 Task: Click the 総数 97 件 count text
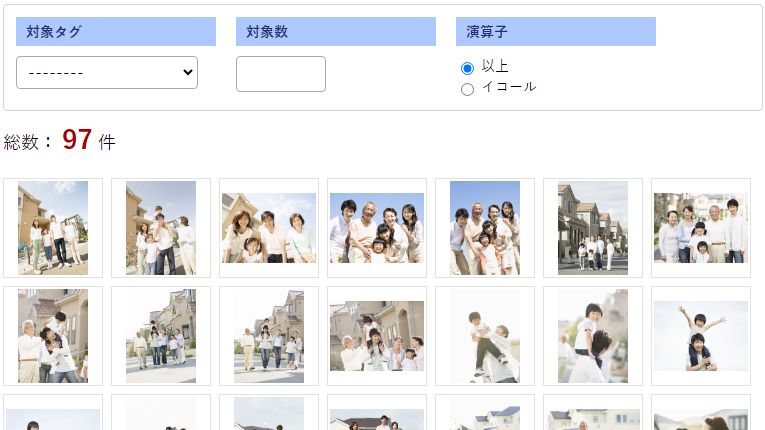(60, 140)
